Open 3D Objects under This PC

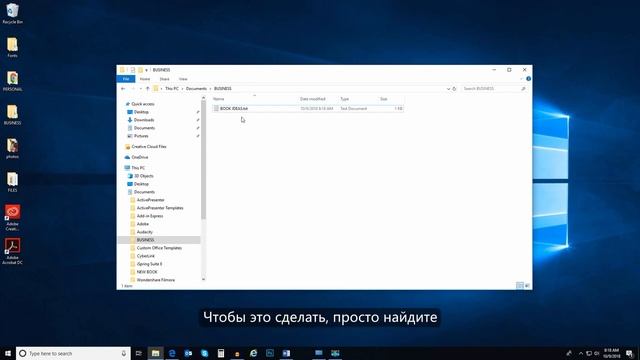tap(144, 176)
